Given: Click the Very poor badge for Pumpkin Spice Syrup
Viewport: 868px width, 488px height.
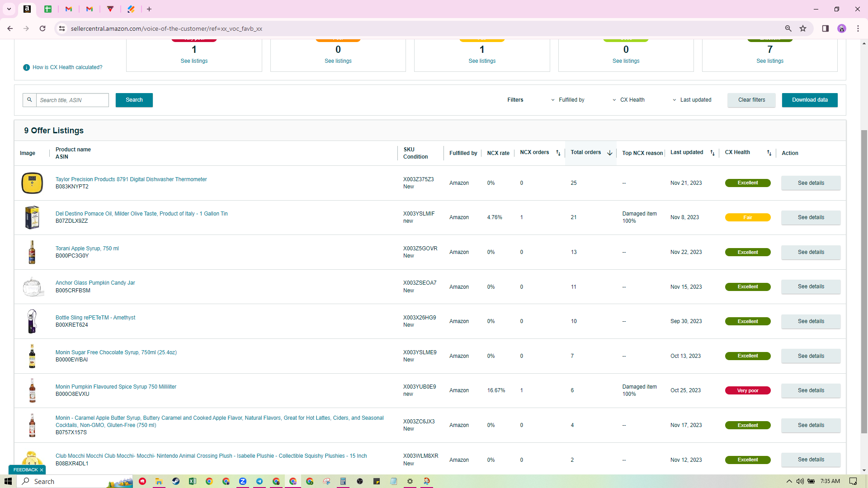Looking at the screenshot, I should coord(748,390).
